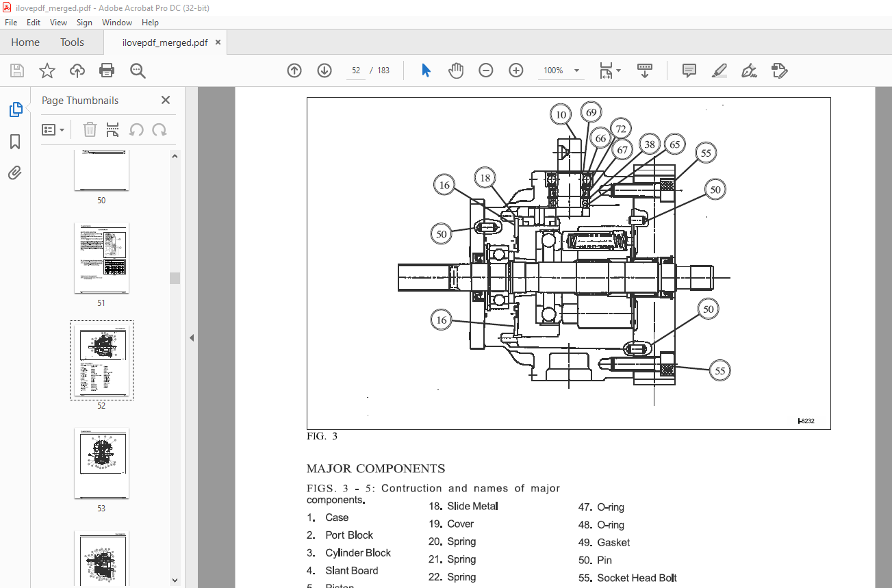This screenshot has width=892, height=588.
Task: Open the Sign menu
Action: tap(84, 23)
